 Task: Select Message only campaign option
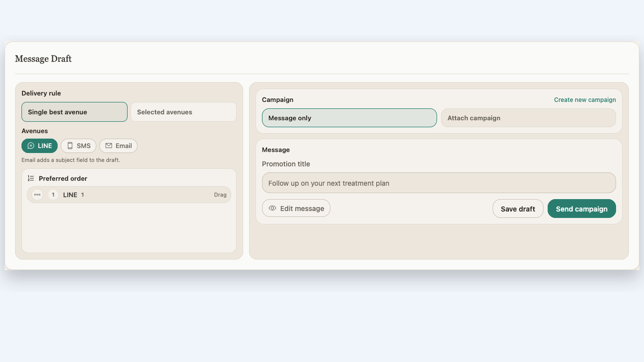(349, 118)
